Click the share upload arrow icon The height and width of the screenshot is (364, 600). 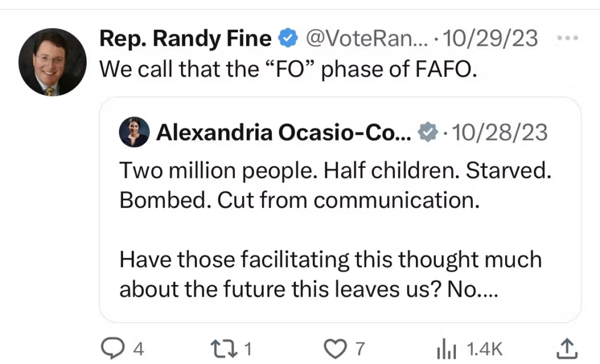click(567, 348)
